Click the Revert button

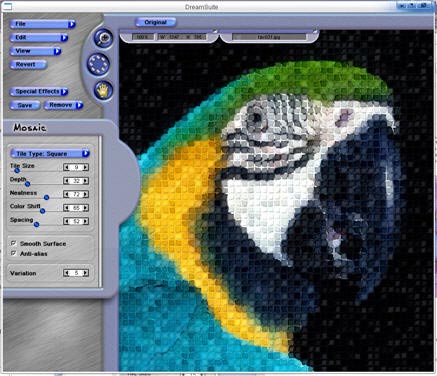(x=28, y=64)
